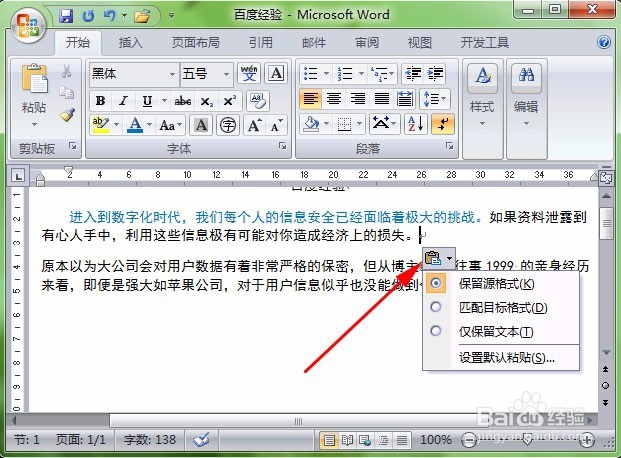The height and width of the screenshot is (458, 621).
Task: Switch to print layout view
Action: 329,440
